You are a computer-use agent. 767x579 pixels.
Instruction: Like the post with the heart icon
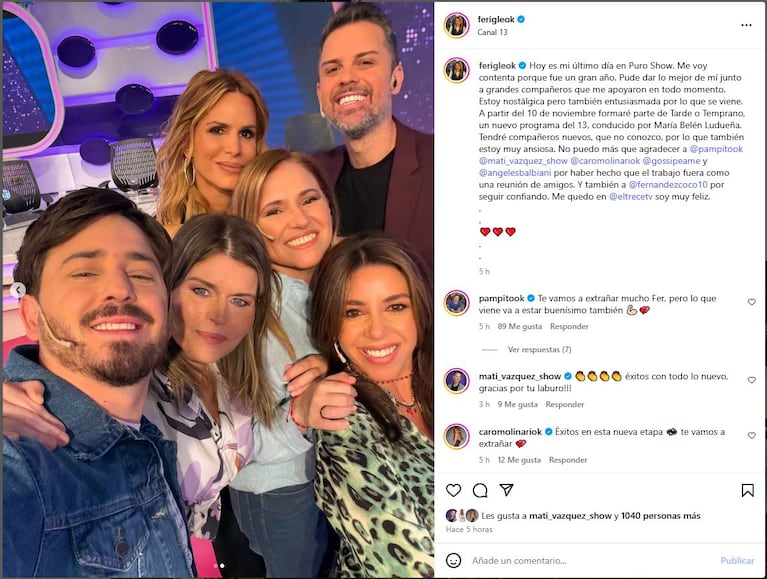(x=453, y=490)
